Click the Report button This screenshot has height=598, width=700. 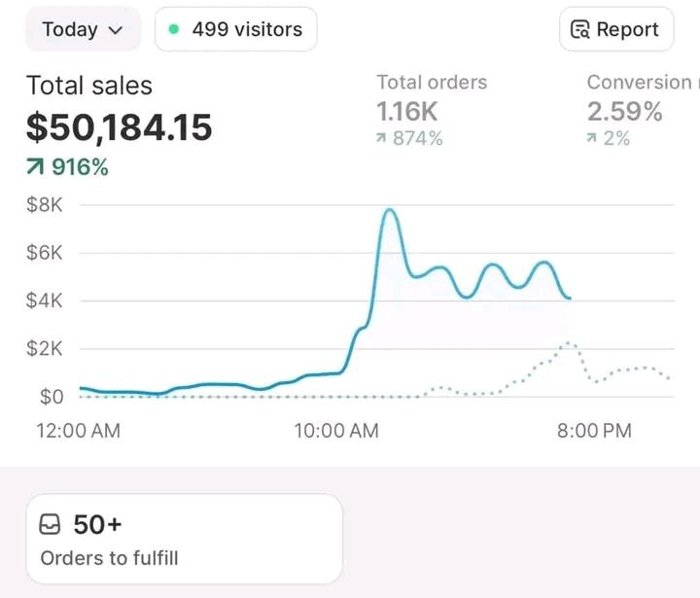[616, 29]
